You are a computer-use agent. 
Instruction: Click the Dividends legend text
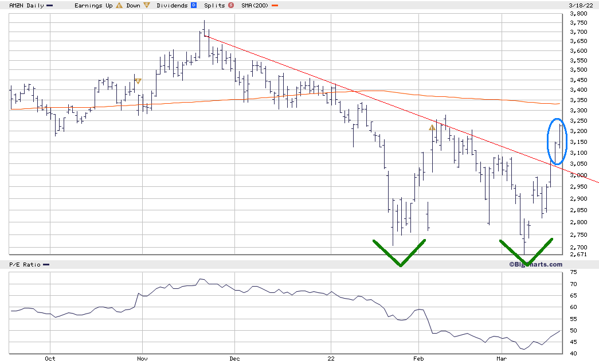[173, 5]
